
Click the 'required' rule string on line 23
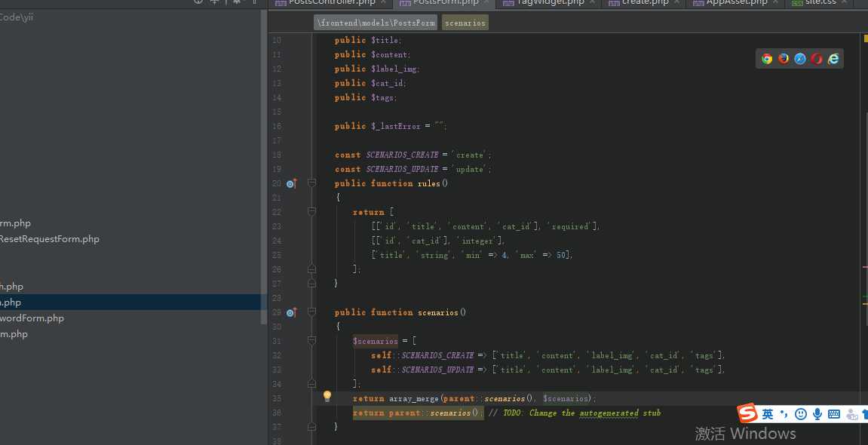point(569,226)
